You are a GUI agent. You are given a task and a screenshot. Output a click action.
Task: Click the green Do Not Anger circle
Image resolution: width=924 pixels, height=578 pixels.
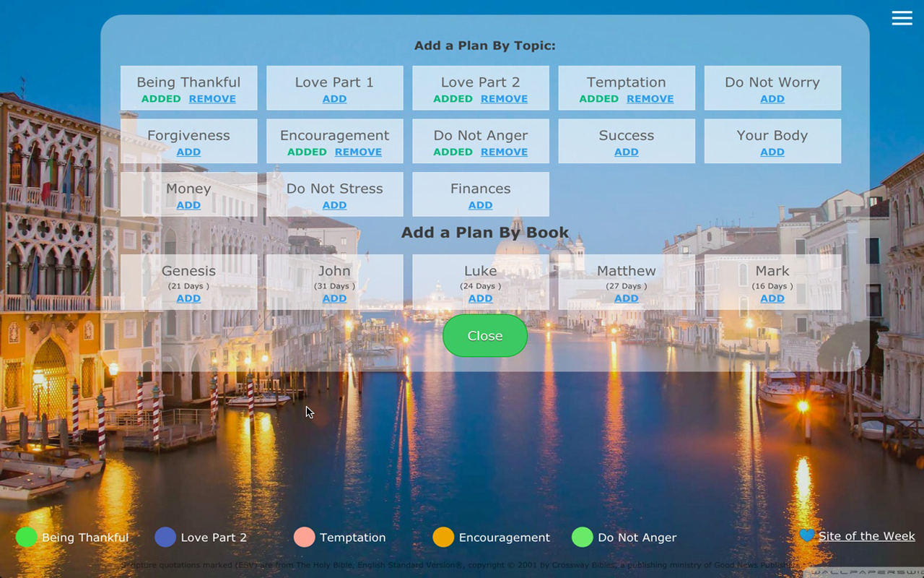(x=583, y=537)
